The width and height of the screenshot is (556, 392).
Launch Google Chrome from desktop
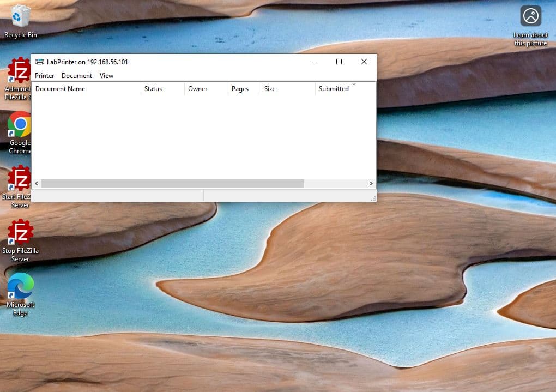[20, 125]
